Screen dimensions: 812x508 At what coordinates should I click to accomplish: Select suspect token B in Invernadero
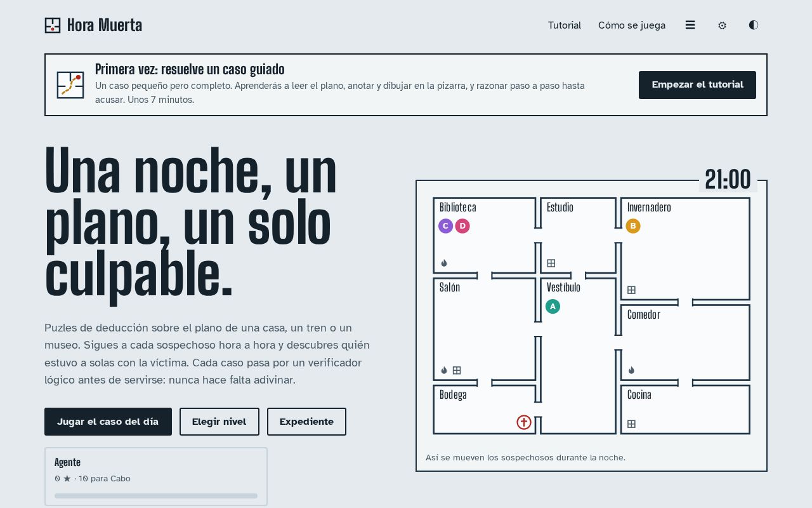coord(633,226)
